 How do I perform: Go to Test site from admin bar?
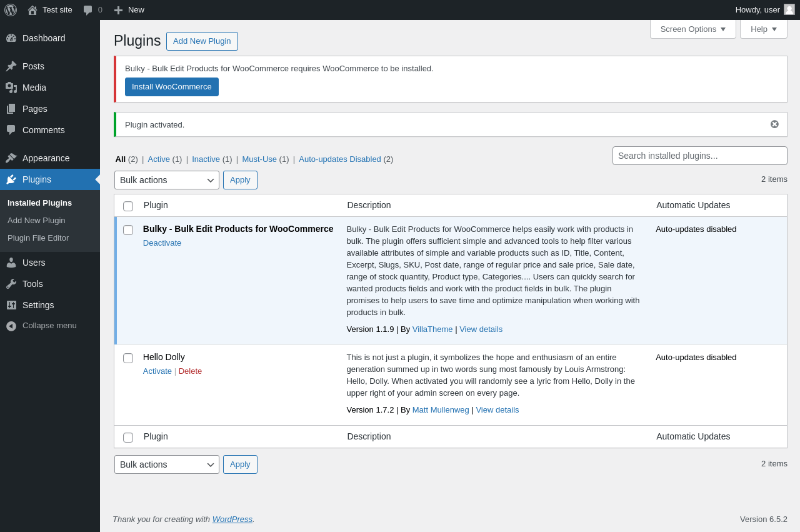(57, 10)
